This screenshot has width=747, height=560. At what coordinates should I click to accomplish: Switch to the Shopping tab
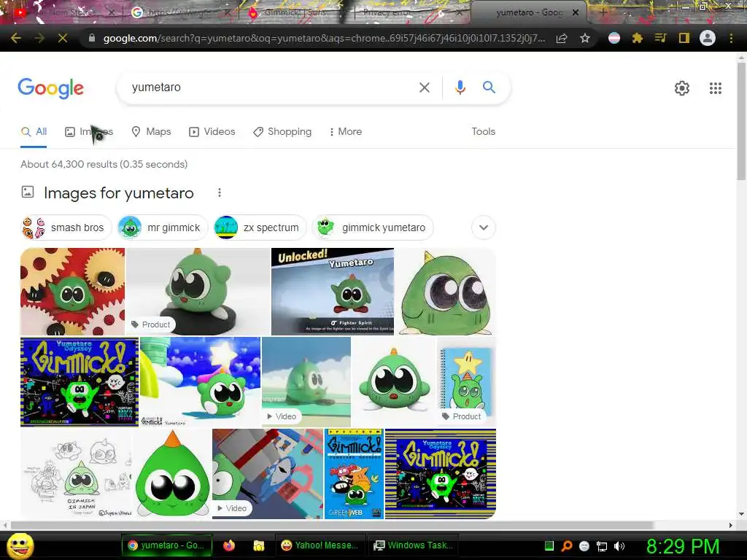282,132
